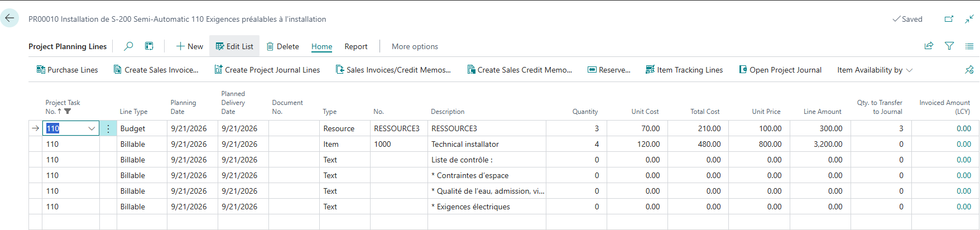The width and height of the screenshot is (980, 230).
Task: Open invoiced amount 0.00 link in Resource row
Action: (x=964, y=128)
